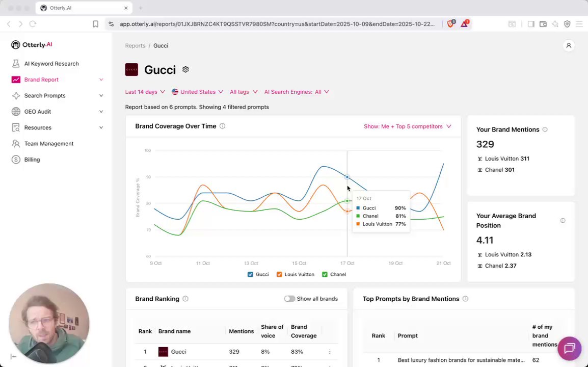Viewport: 588px width, 367px height.
Task: Click the Gucci brand logo thumbnail
Action: coord(131,70)
